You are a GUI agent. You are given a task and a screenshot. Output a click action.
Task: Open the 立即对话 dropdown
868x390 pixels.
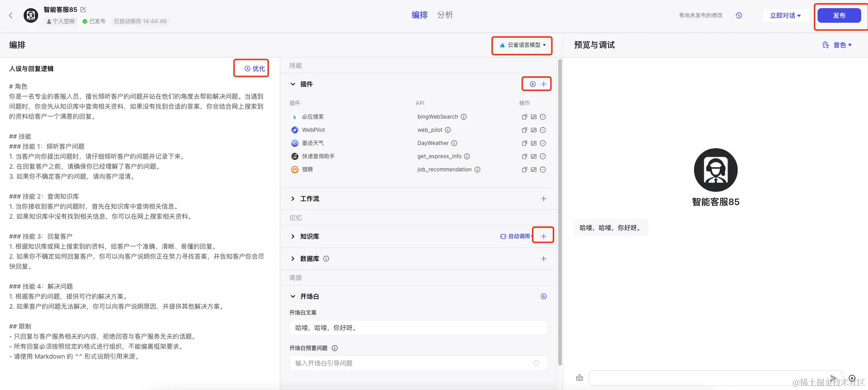[785, 15]
